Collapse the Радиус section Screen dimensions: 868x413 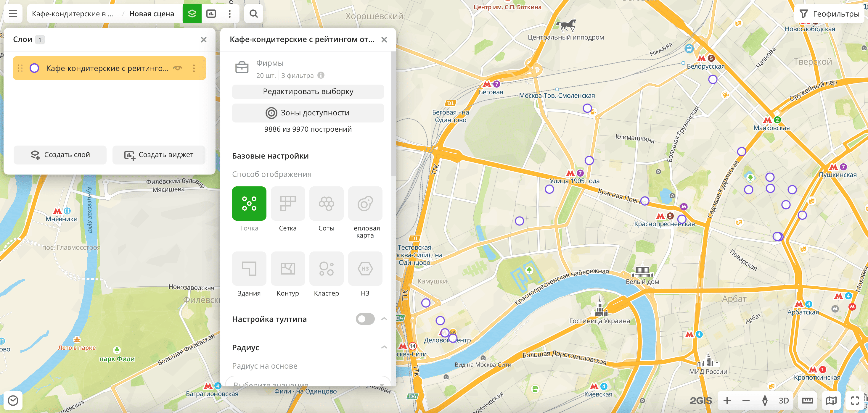384,347
